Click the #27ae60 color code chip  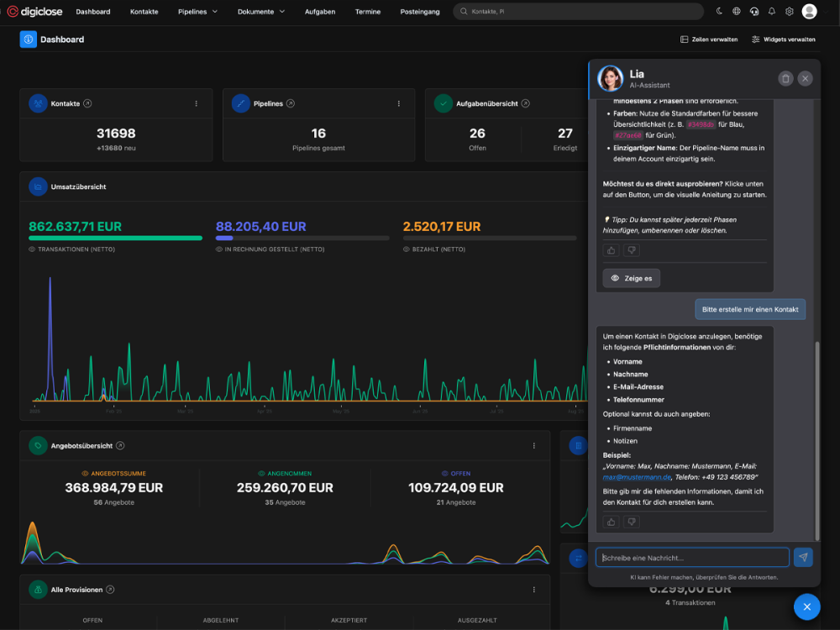click(627, 135)
